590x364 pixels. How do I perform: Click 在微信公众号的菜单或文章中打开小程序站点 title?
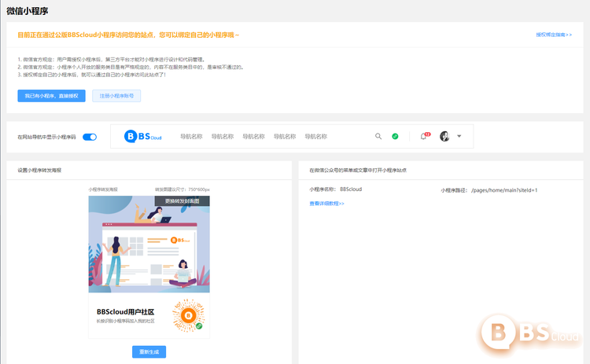pos(358,171)
